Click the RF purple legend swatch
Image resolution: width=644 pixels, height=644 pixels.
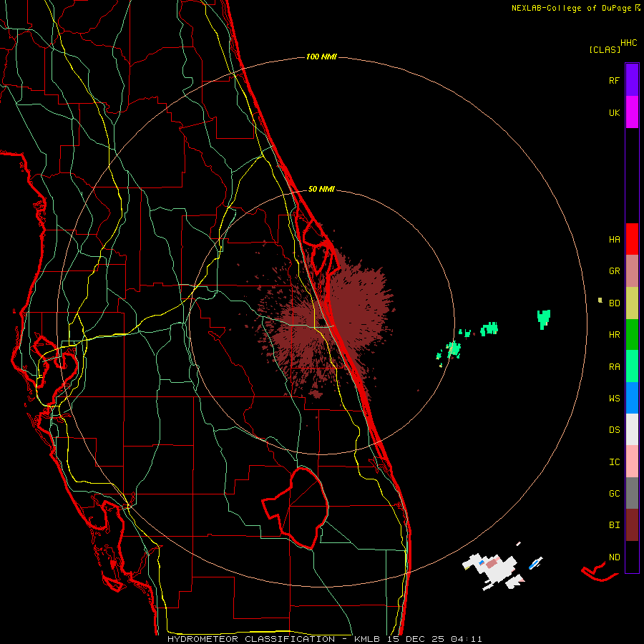pos(632,80)
